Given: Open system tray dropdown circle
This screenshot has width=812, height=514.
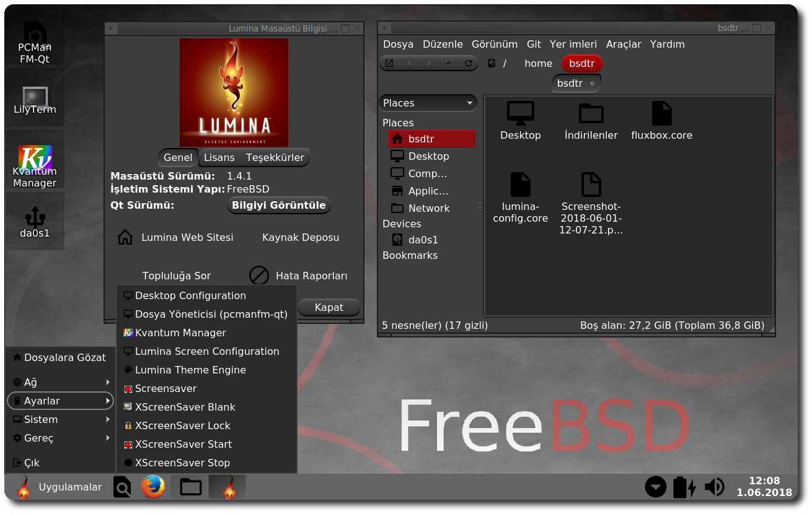Looking at the screenshot, I should point(655,487).
